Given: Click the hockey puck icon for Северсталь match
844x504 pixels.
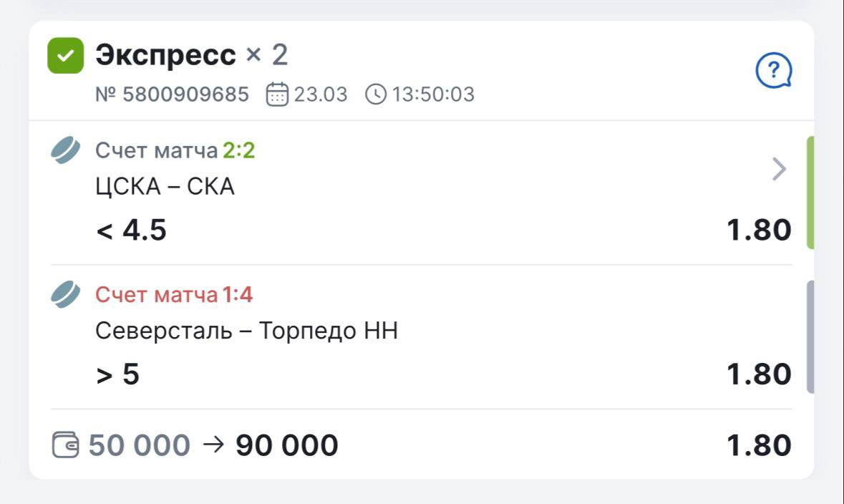Looking at the screenshot, I should (x=66, y=295).
